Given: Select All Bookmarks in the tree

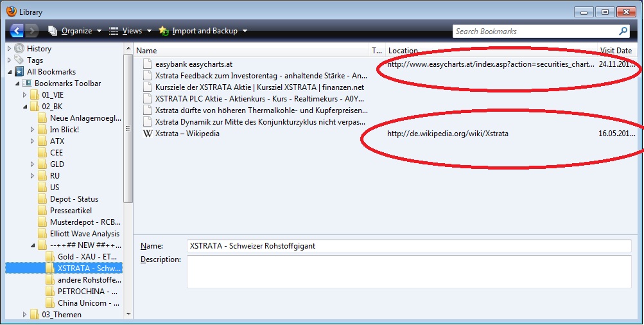Looking at the screenshot, I should (x=51, y=72).
